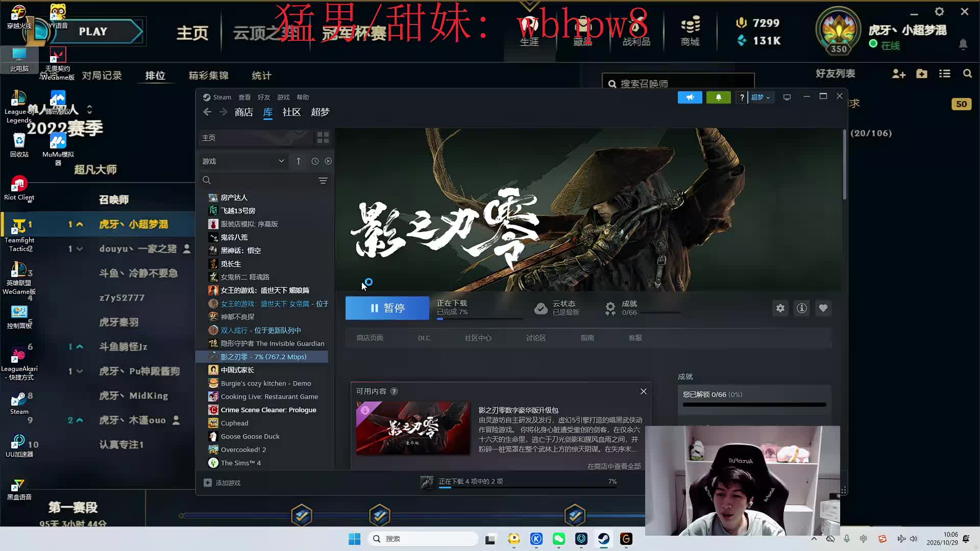This screenshot has height=551, width=980.
Task: Show game info circle icon
Action: tap(802, 308)
